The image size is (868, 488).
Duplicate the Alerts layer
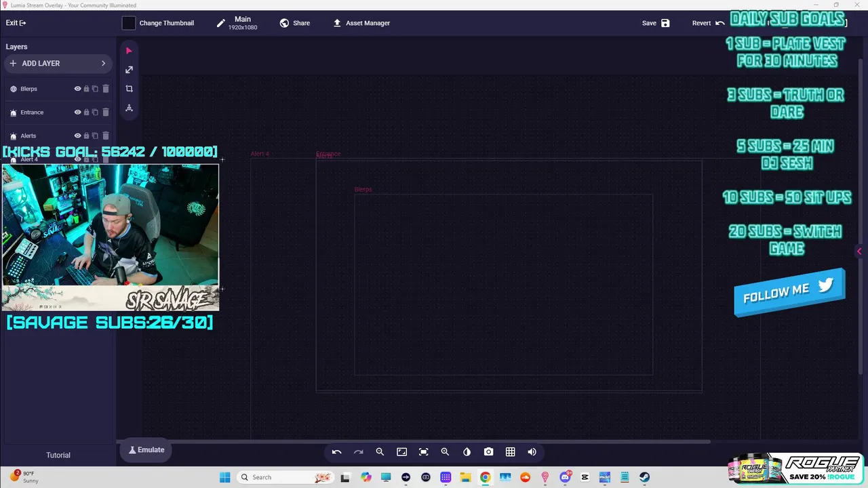pyautogui.click(x=95, y=136)
